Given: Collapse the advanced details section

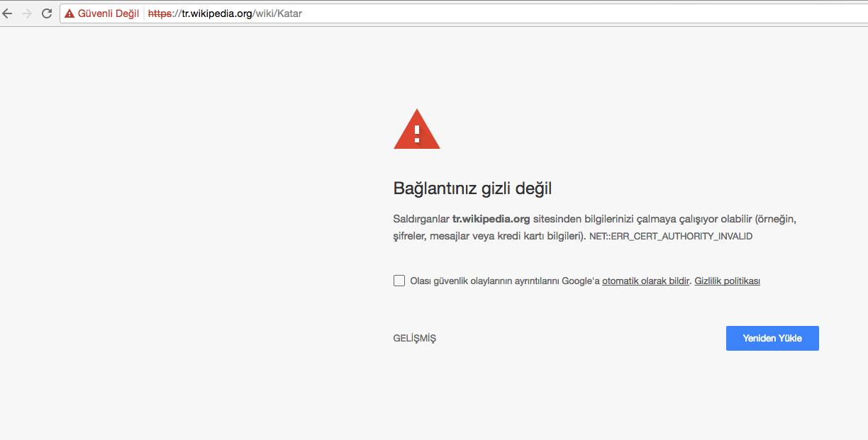Looking at the screenshot, I should coord(414,338).
